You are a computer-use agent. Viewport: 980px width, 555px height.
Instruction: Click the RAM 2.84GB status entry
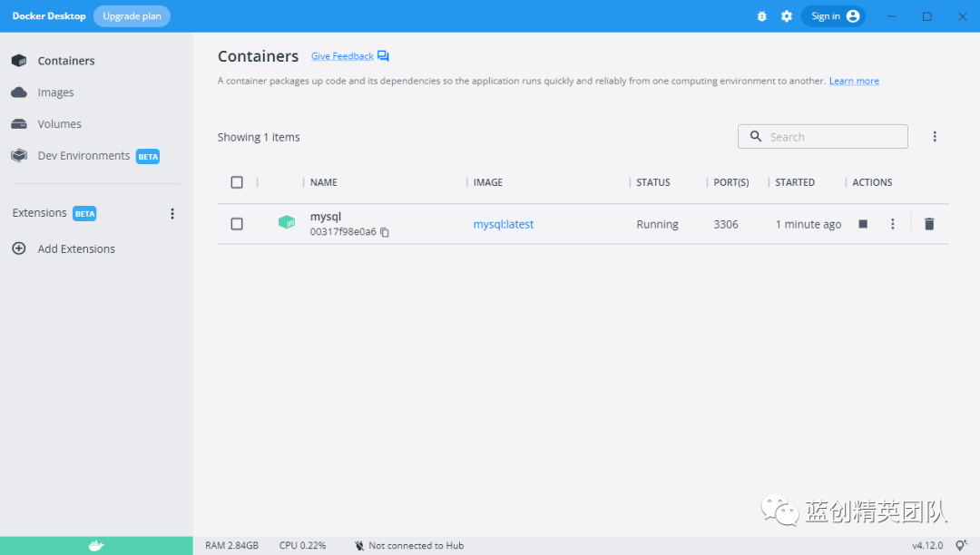pos(232,546)
